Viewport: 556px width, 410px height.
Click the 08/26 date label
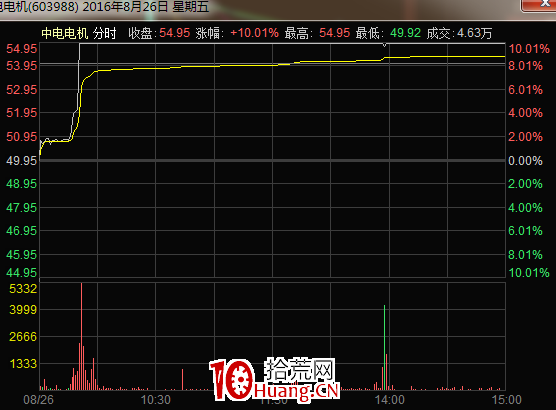[38, 400]
